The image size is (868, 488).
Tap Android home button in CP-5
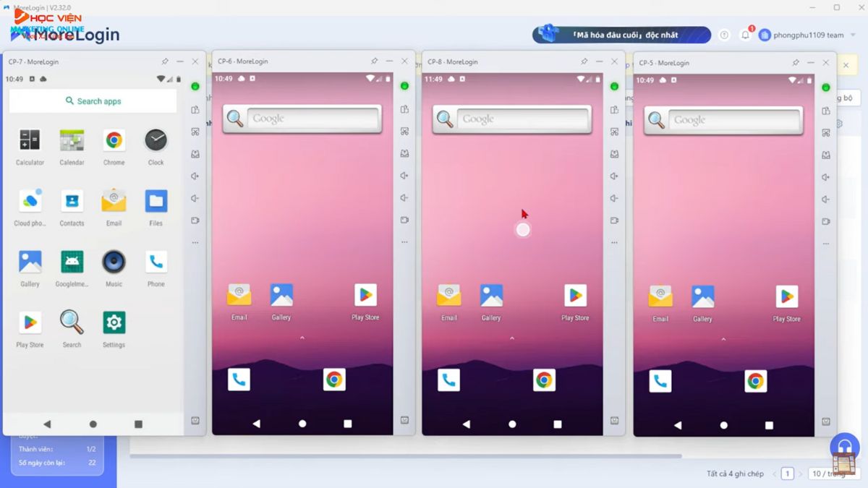(723, 426)
